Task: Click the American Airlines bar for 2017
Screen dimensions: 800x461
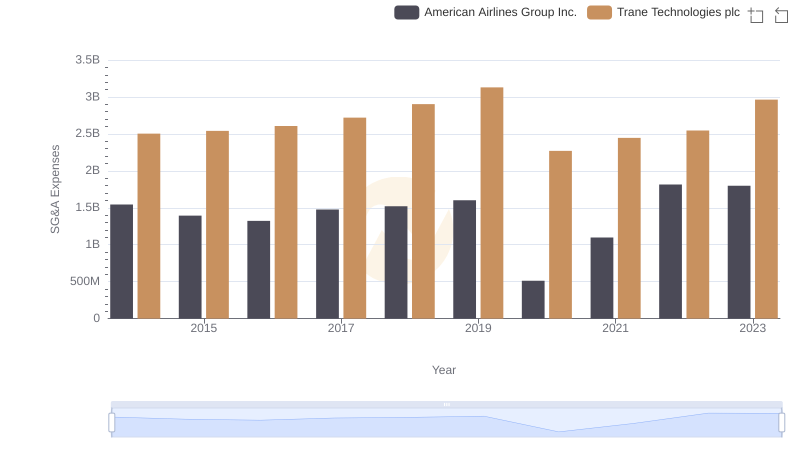Action: point(328,264)
